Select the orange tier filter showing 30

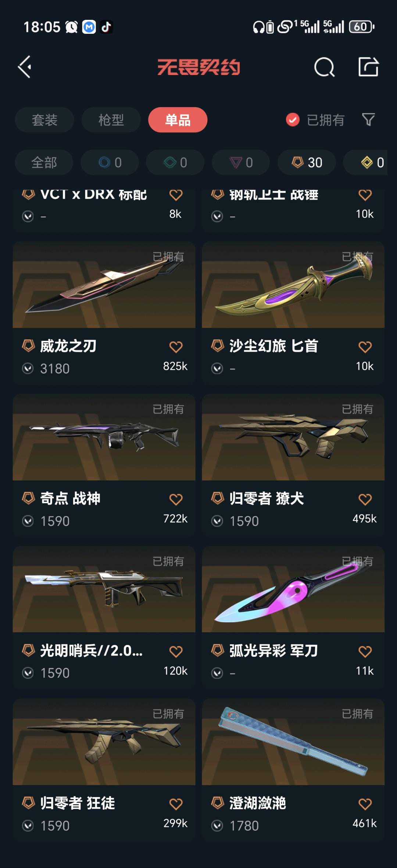coord(307,162)
